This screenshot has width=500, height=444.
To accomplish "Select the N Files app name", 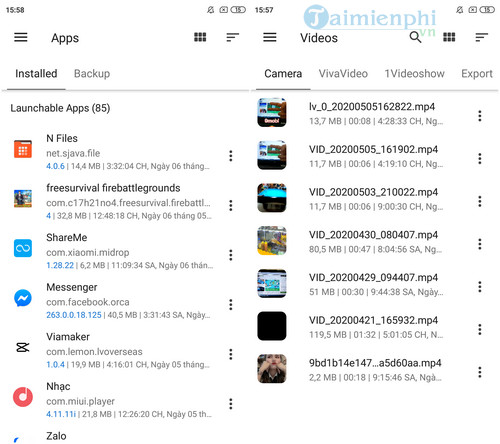I will click(x=62, y=138).
